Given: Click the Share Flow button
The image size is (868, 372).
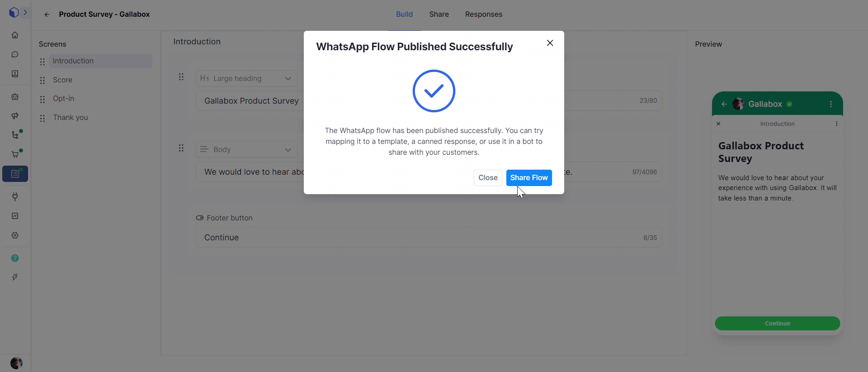Looking at the screenshot, I should tap(529, 178).
